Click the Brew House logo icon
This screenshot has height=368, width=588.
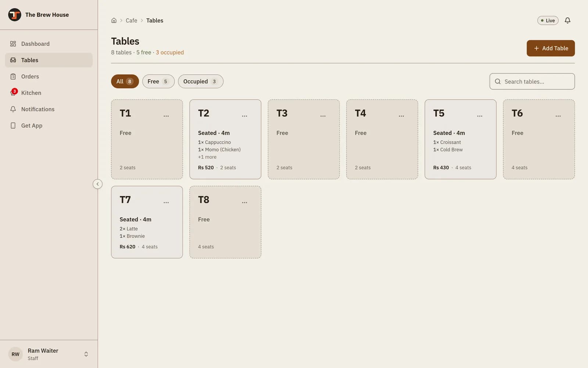(x=15, y=15)
